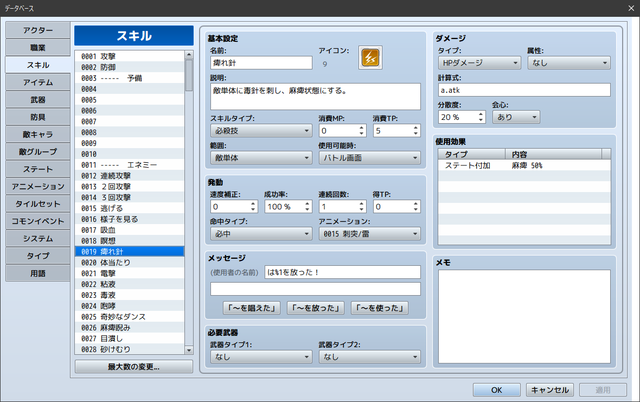640x402 pixels.
Task: Go to the 敵グループ tab
Action: 38,152
